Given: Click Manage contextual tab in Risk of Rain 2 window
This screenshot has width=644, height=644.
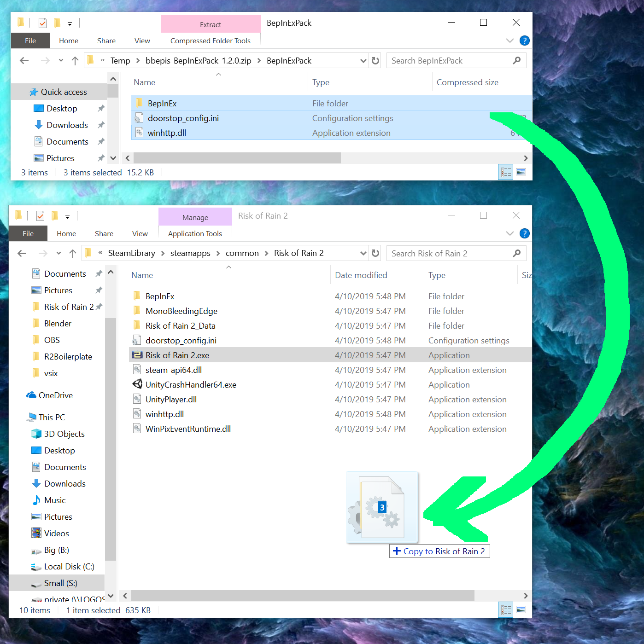Looking at the screenshot, I should click(195, 217).
